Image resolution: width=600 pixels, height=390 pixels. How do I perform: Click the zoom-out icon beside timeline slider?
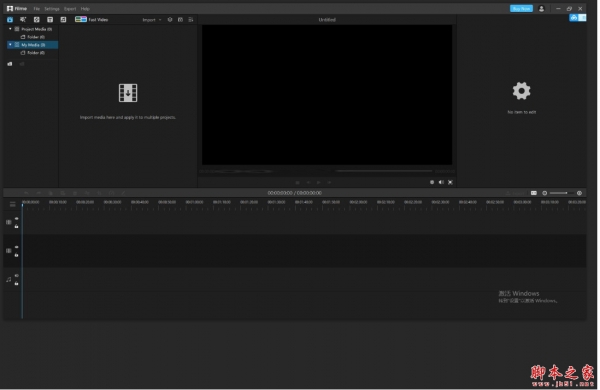(545, 193)
